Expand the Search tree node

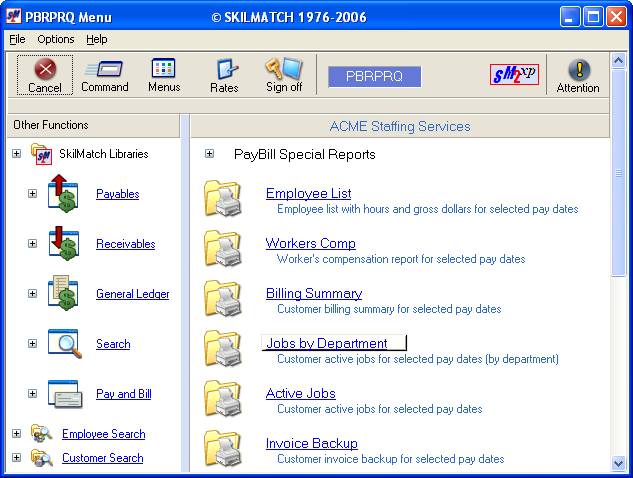click(x=32, y=344)
